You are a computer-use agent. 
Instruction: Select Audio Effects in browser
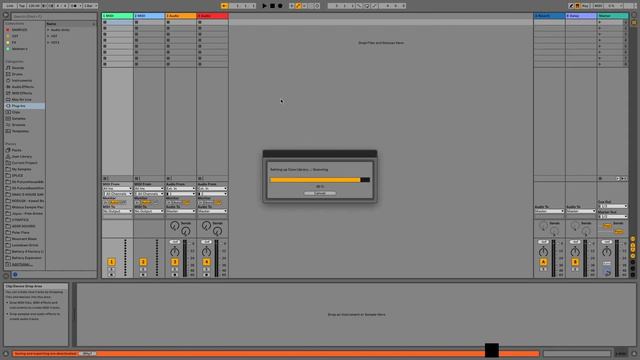(22, 87)
